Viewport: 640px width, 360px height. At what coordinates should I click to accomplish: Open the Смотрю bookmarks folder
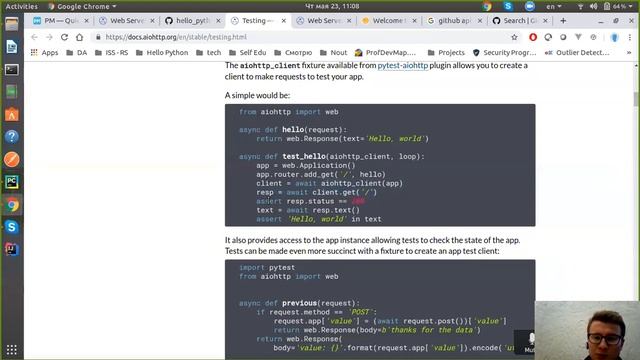(x=293, y=53)
